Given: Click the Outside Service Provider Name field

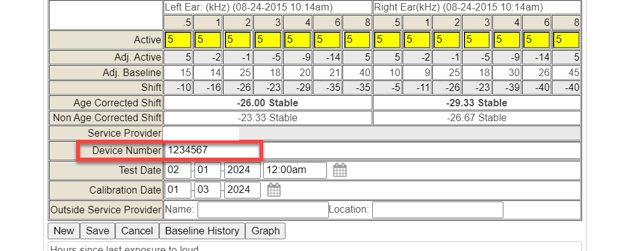Looking at the screenshot, I should (263, 210).
